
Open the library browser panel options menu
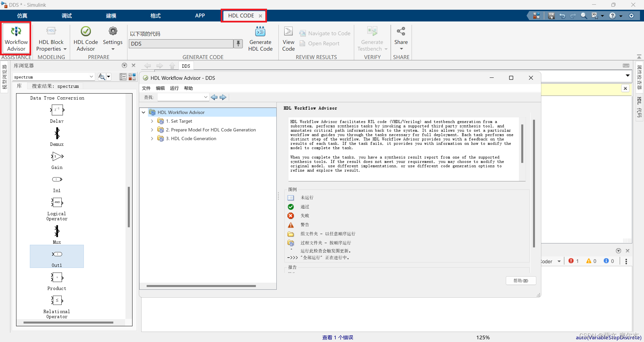124,65
